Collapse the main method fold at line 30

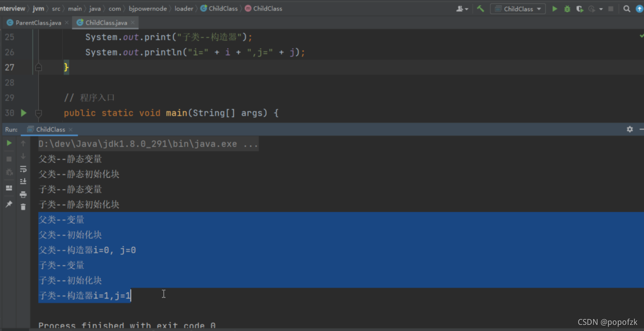[39, 113]
